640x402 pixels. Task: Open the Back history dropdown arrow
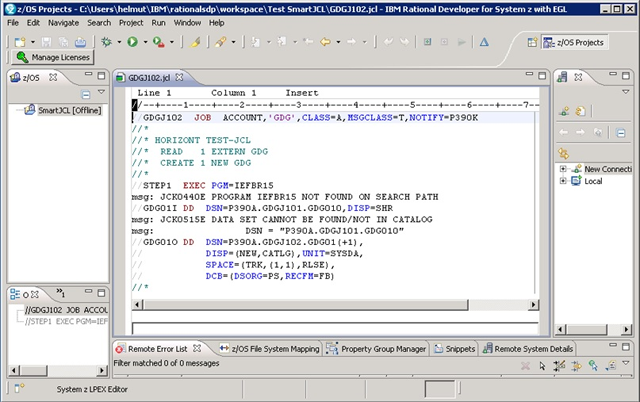338,42
